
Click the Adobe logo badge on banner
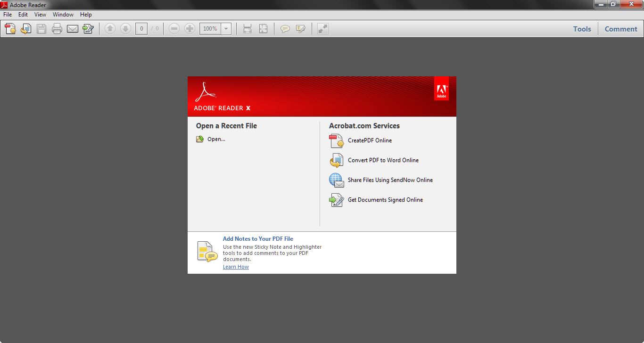pyautogui.click(x=441, y=89)
